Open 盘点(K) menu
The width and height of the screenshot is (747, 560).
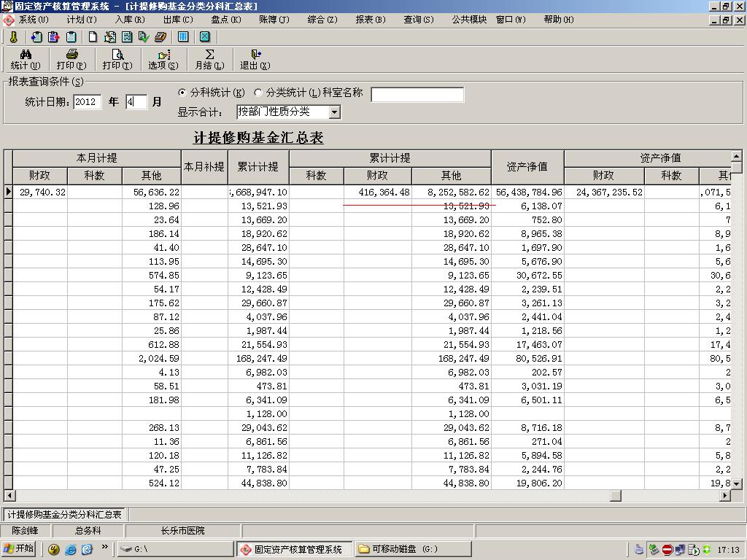click(226, 20)
